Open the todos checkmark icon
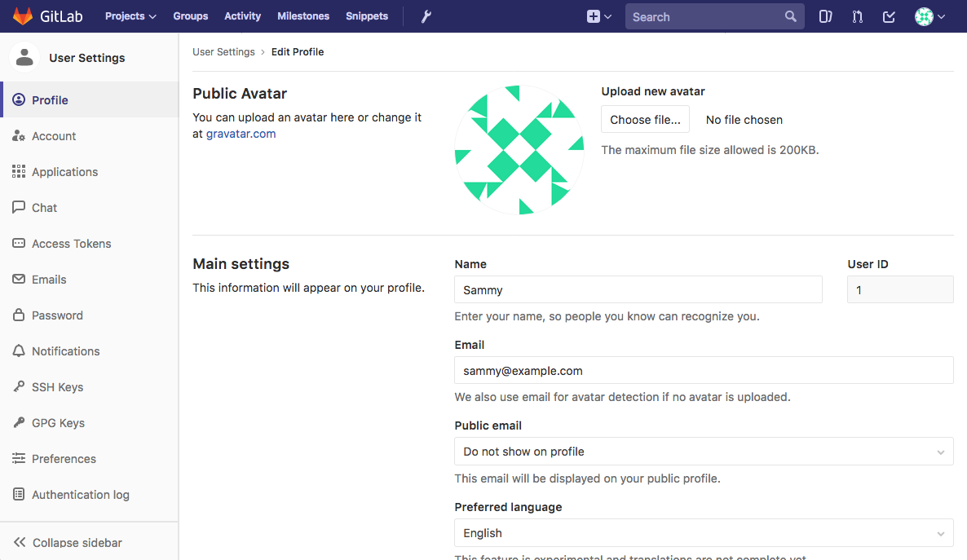The height and width of the screenshot is (560, 967). (x=888, y=15)
